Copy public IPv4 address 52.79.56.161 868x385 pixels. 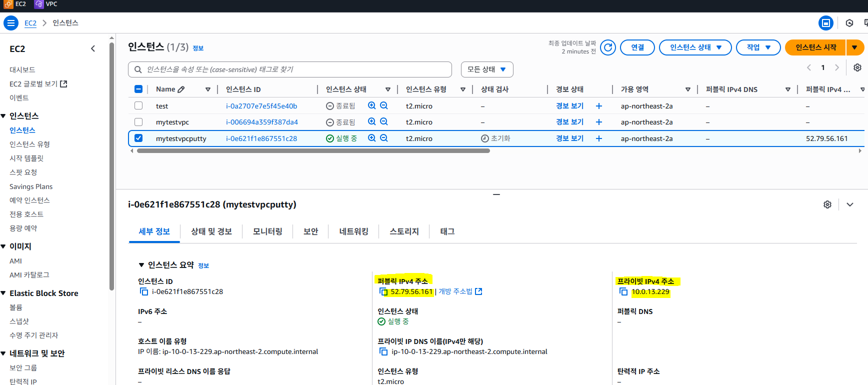tap(383, 291)
